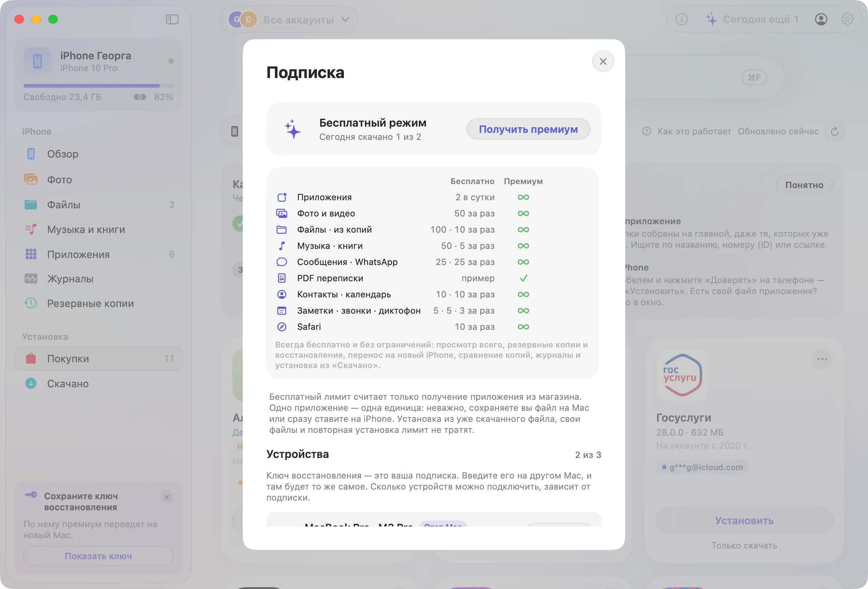Click the Получить премиум button
Screen dimensions: 868x589
(528, 129)
